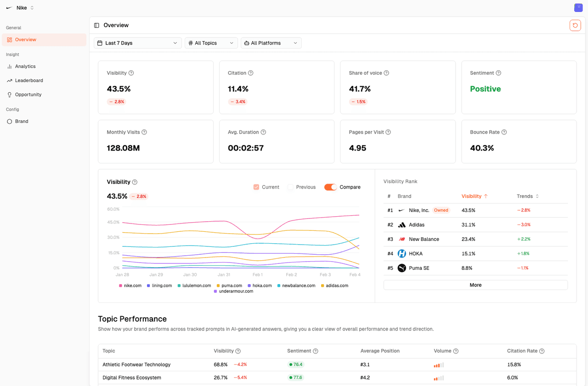
Task: Click the New Balance brand row name
Action: (x=424, y=239)
